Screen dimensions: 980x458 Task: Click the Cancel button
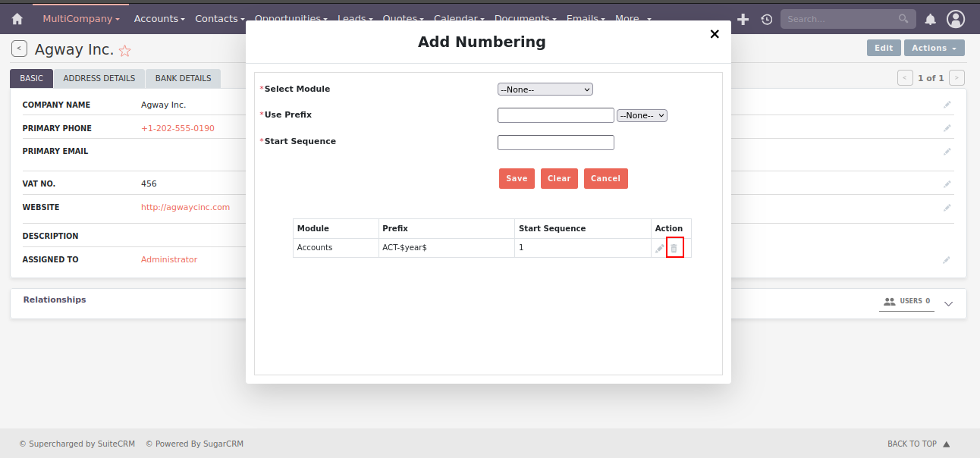point(605,178)
